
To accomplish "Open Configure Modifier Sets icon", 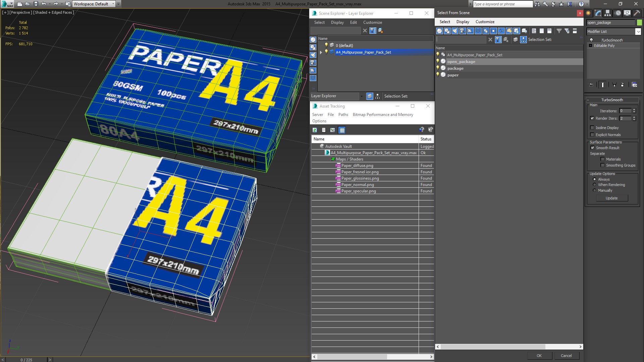I will 635,85.
